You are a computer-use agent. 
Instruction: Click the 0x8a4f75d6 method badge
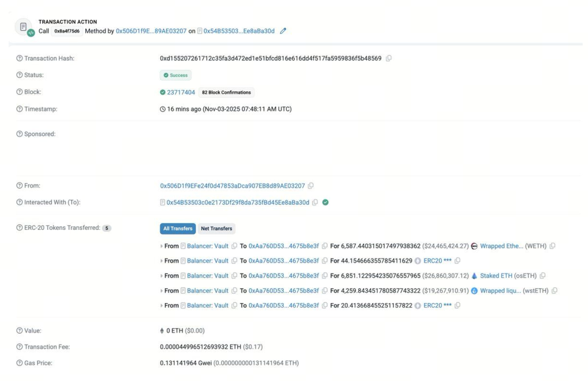tap(67, 31)
